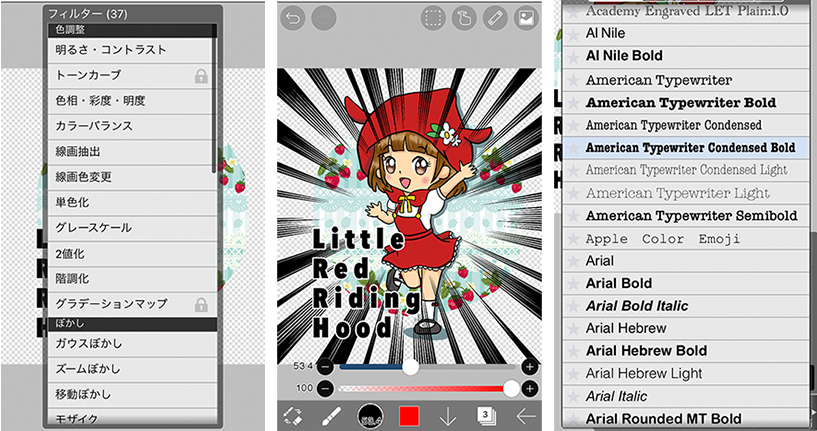Star the Arial Bold font
The width and height of the screenshot is (817, 431).
(573, 284)
